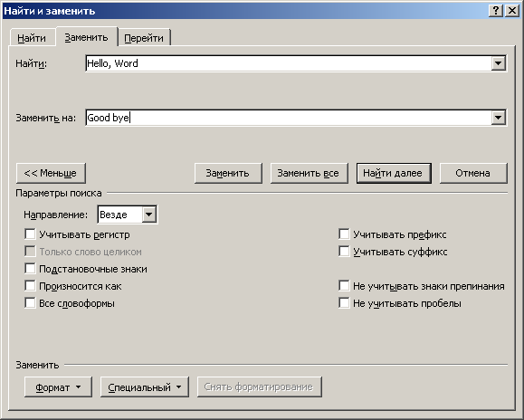This screenshot has width=524, height=420.
Task: Switch to the Найти tab
Action: point(32,38)
